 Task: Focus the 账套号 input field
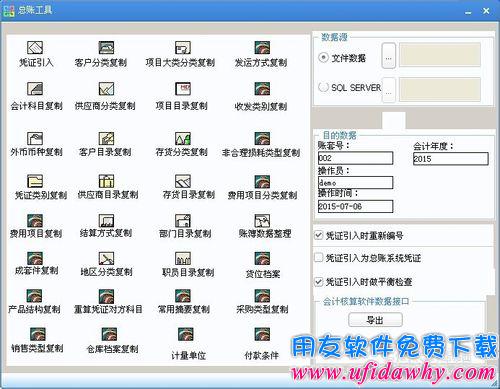(355, 158)
